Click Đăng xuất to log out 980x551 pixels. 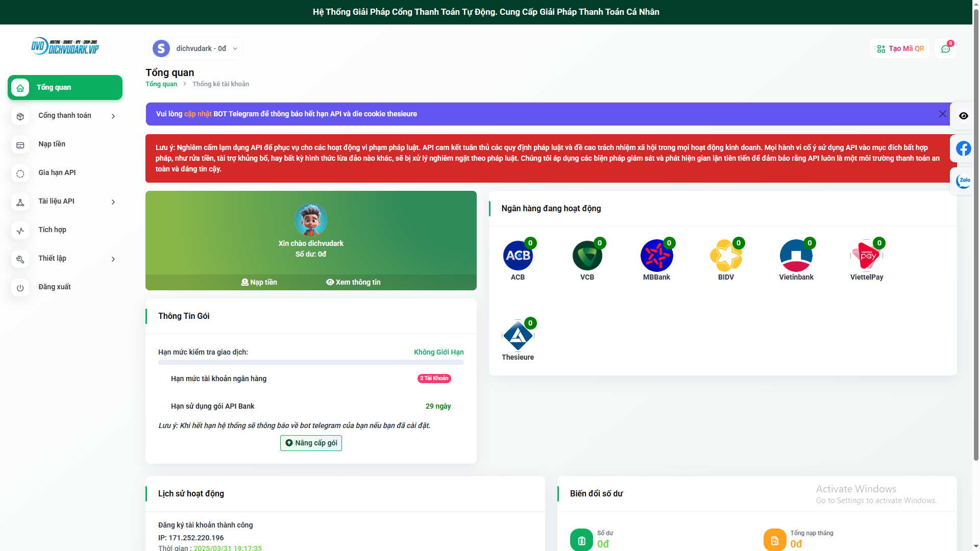[x=55, y=287]
